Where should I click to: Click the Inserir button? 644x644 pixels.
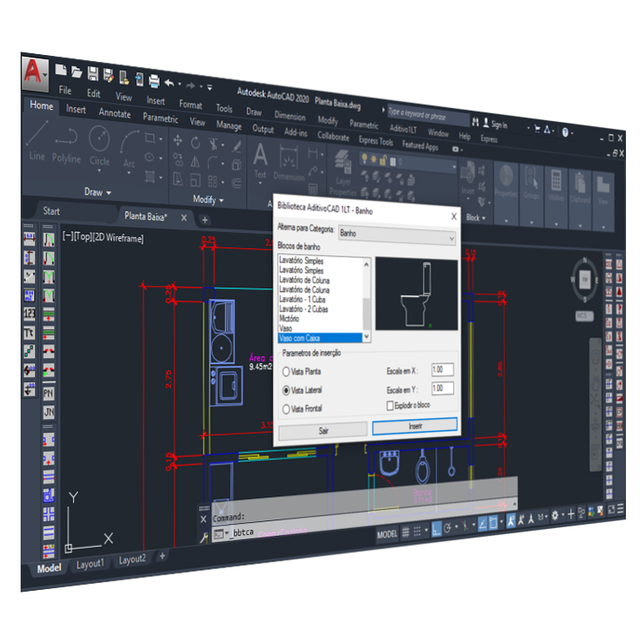point(415,426)
